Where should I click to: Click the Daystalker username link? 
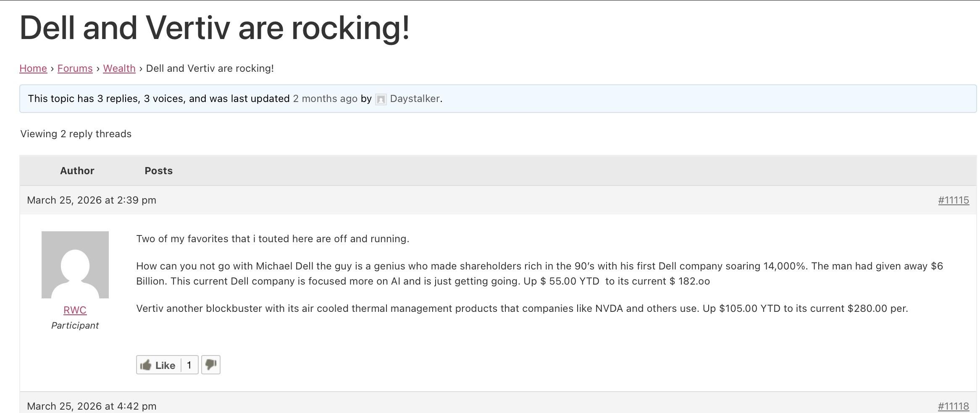[415, 99]
